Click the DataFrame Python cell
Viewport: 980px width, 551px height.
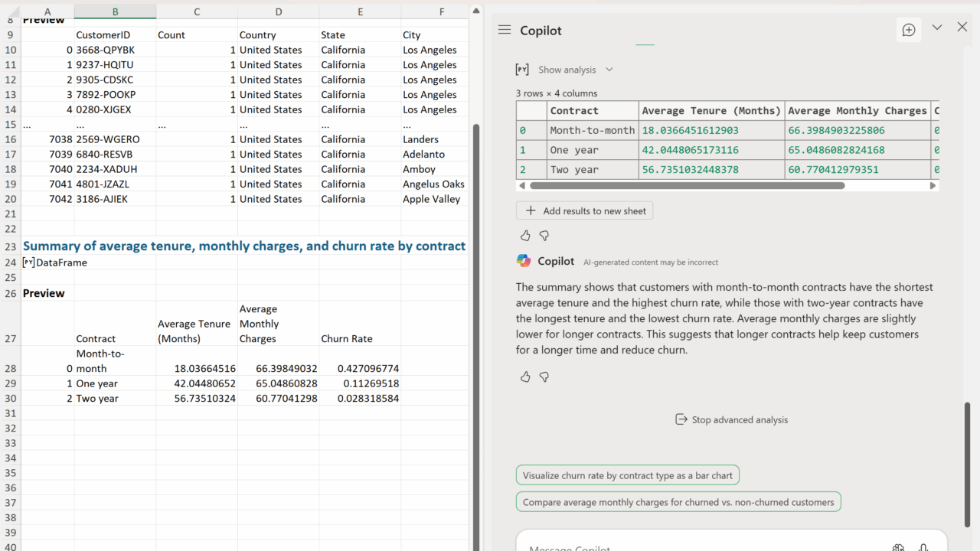[x=55, y=262]
